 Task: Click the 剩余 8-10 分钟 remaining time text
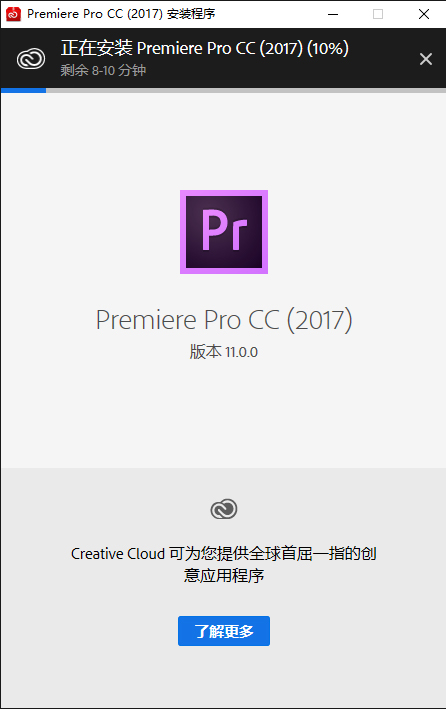click(x=103, y=70)
